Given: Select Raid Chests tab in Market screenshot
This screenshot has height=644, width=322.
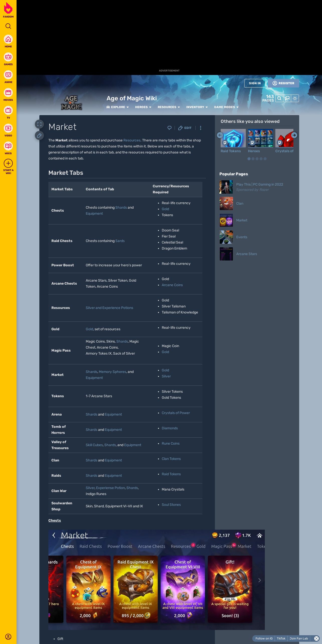Looking at the screenshot, I should pos(91,546).
